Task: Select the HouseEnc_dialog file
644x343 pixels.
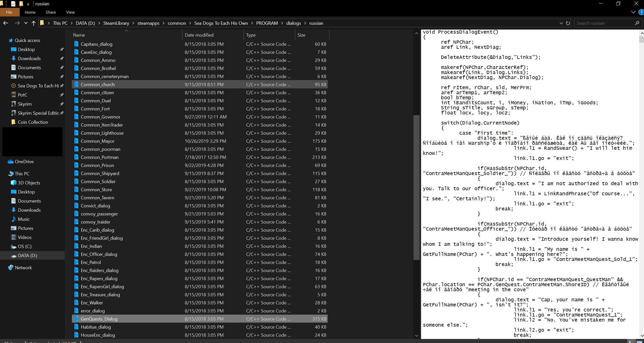Action: (200, 335)
